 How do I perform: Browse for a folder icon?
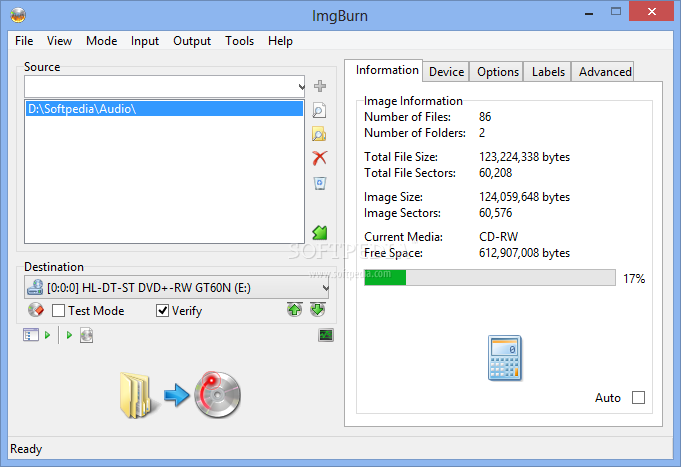click(319, 134)
